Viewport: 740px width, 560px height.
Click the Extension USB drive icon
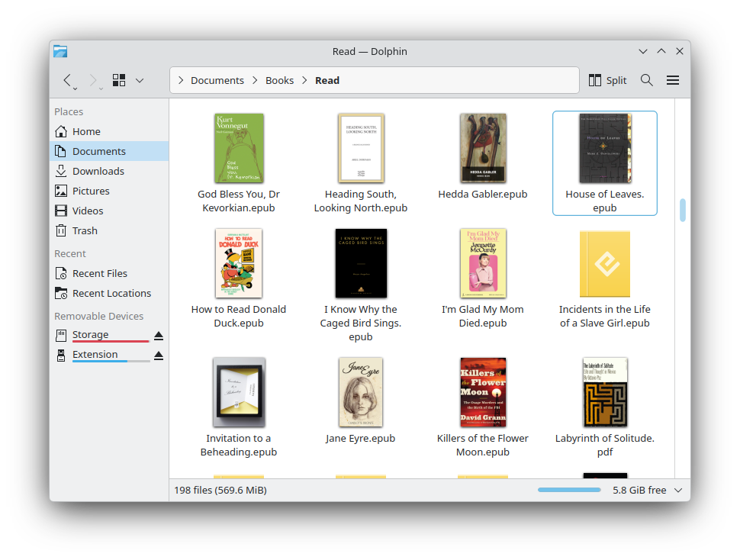click(x=61, y=356)
